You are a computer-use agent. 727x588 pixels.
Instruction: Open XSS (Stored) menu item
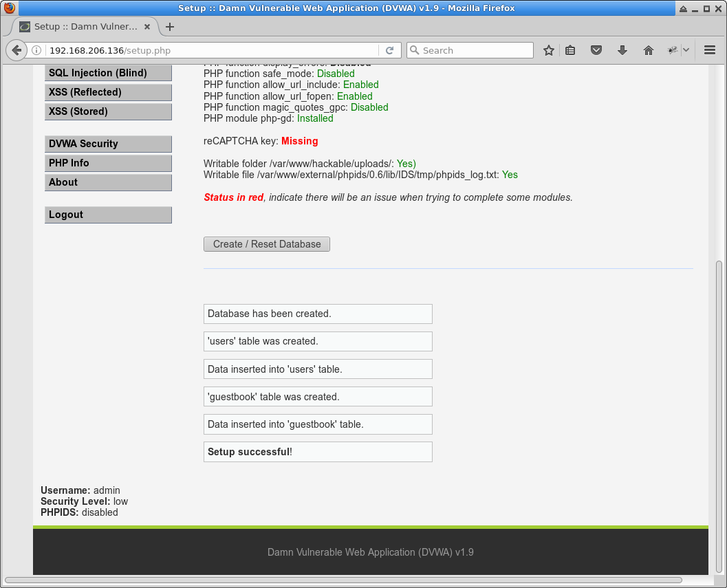[x=108, y=112]
